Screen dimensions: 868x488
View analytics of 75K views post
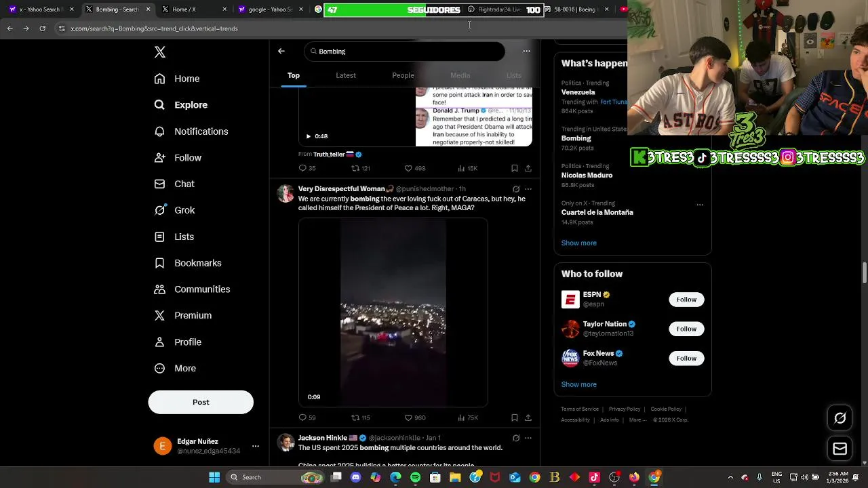tap(467, 418)
